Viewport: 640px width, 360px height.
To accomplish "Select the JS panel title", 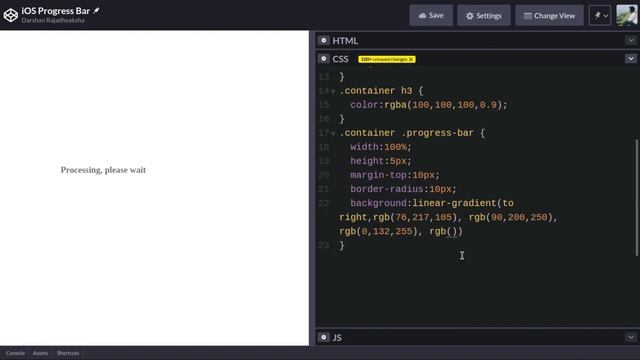I will click(x=337, y=338).
